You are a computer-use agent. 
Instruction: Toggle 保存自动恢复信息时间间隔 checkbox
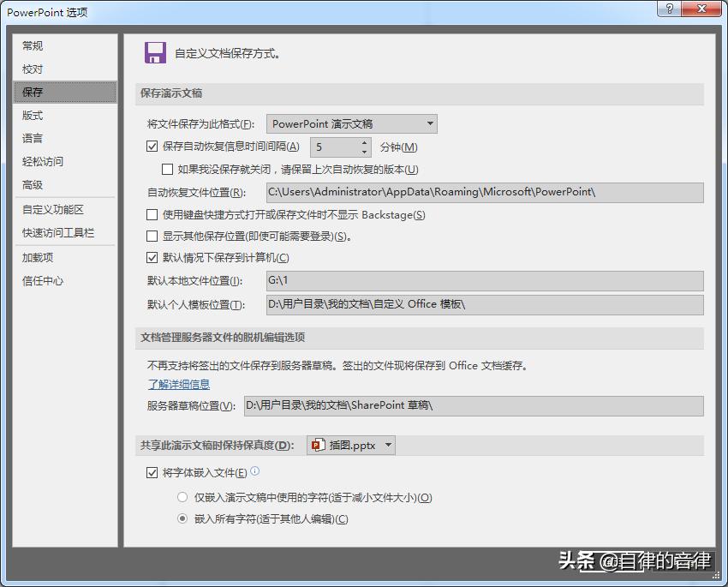point(152,147)
